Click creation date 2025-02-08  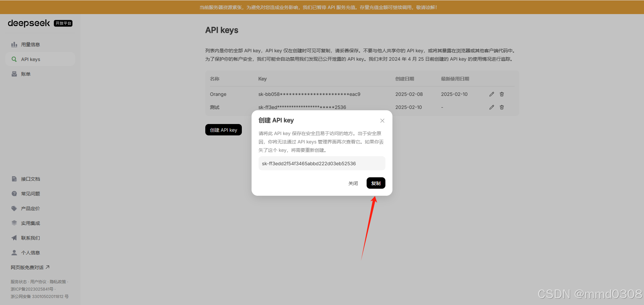click(409, 94)
